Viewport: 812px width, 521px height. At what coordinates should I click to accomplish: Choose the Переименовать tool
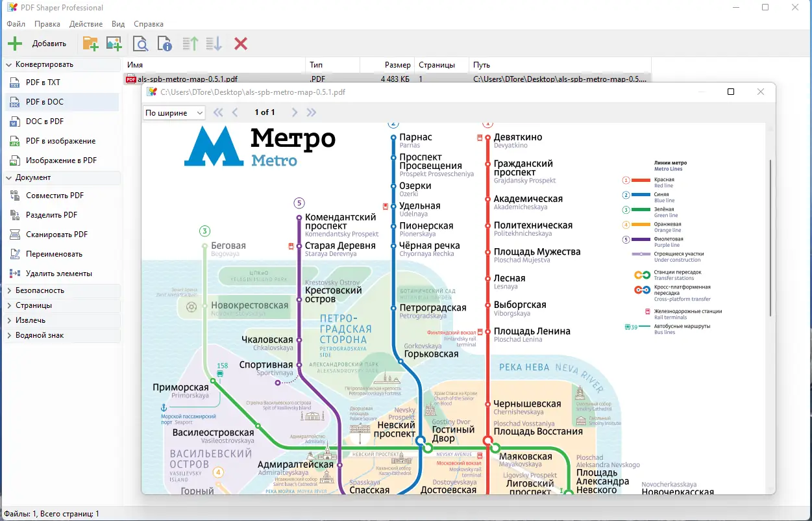(62, 254)
